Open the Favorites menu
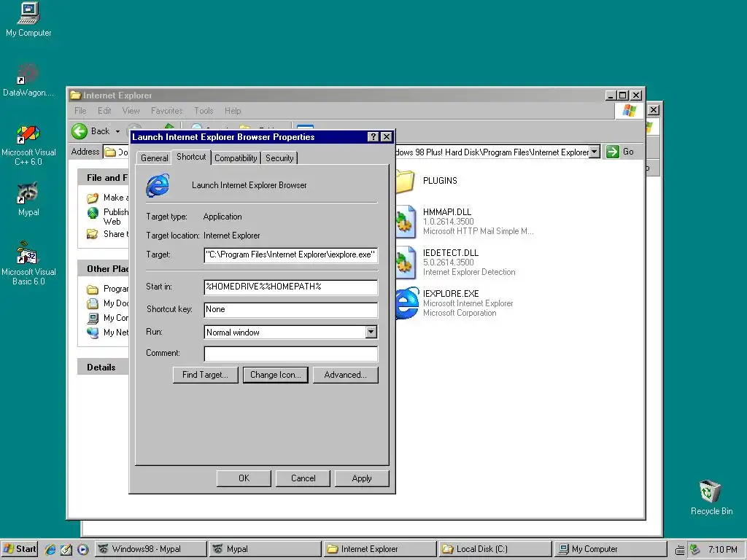The height and width of the screenshot is (560, 747). click(167, 111)
